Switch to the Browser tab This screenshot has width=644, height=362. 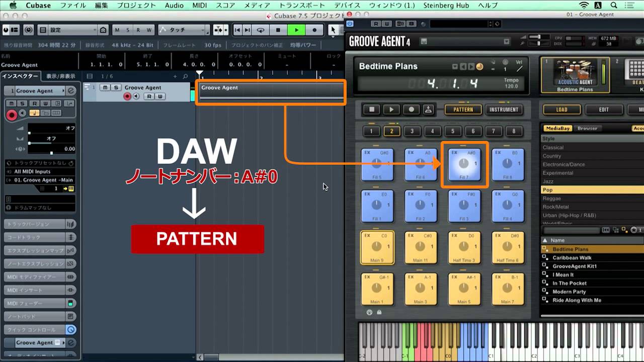(587, 128)
